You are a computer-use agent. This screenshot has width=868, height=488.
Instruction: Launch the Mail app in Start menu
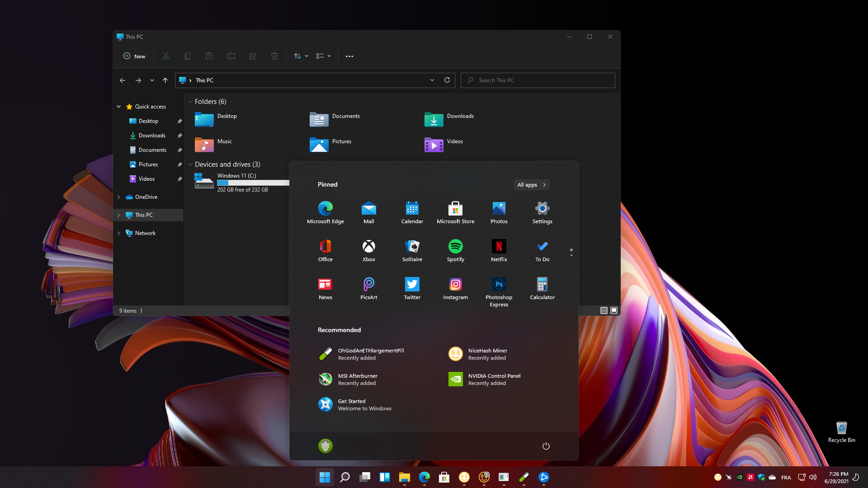click(368, 212)
